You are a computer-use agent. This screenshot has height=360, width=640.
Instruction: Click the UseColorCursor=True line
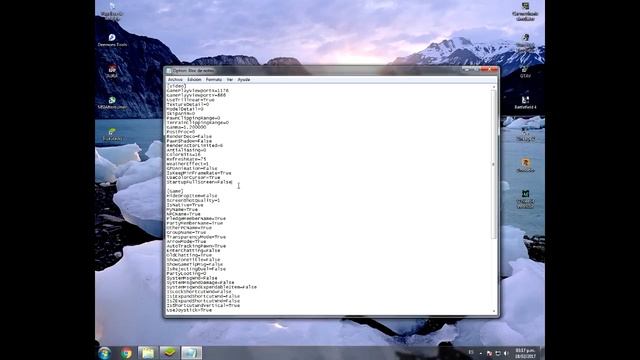coord(193,178)
